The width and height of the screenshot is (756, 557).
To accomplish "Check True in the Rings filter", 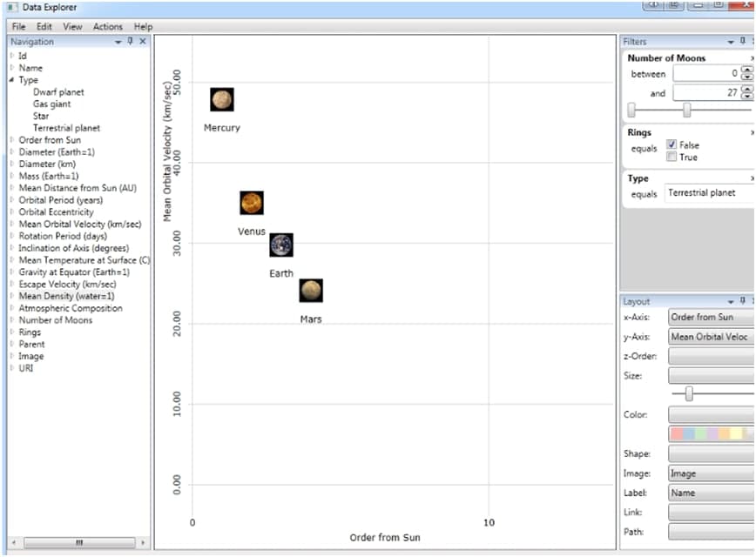I will (x=672, y=157).
